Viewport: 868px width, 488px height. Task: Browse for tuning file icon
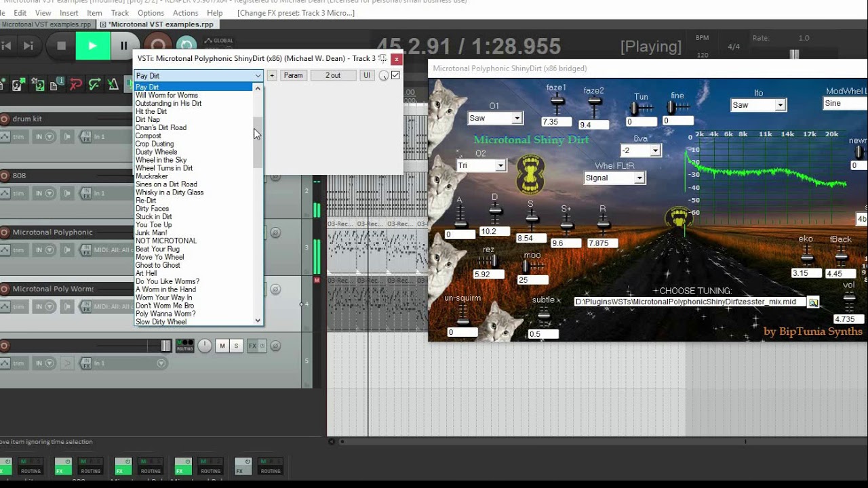[813, 302]
